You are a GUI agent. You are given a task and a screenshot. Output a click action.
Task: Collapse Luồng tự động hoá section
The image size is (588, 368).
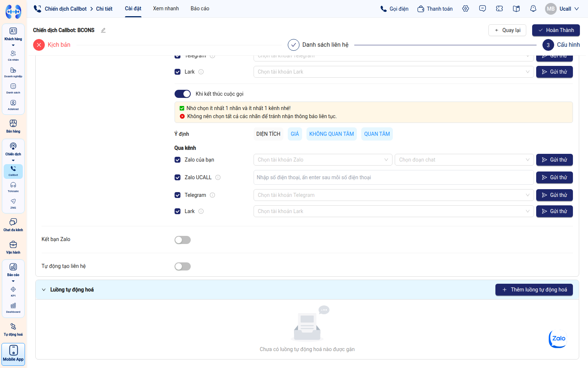[x=44, y=290]
